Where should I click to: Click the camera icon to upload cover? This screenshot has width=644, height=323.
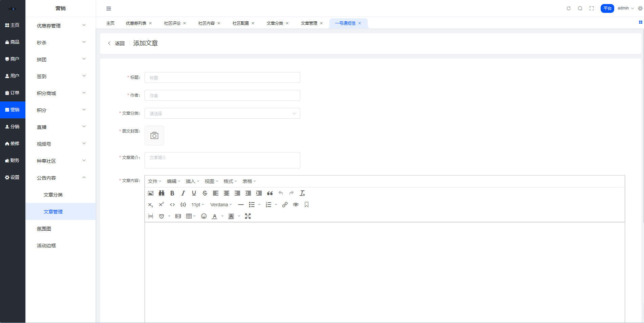click(154, 136)
